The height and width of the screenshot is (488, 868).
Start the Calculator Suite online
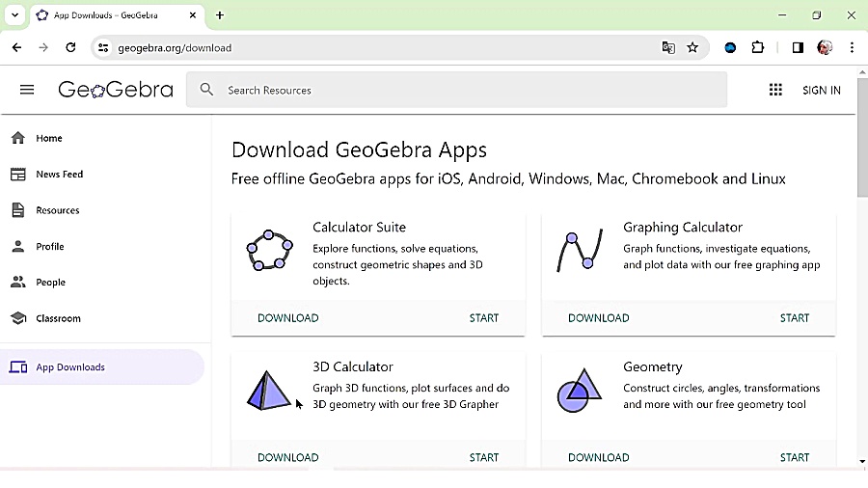click(x=484, y=318)
